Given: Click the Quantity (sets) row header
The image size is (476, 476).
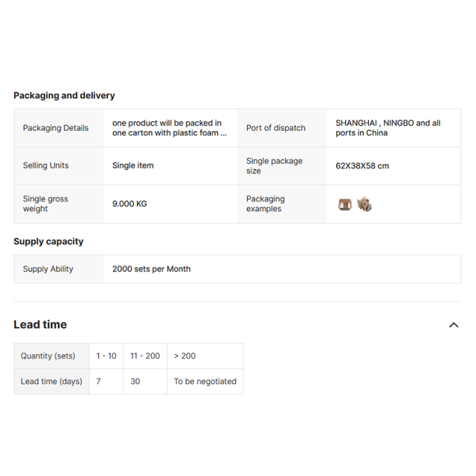Looking at the screenshot, I should [48, 356].
